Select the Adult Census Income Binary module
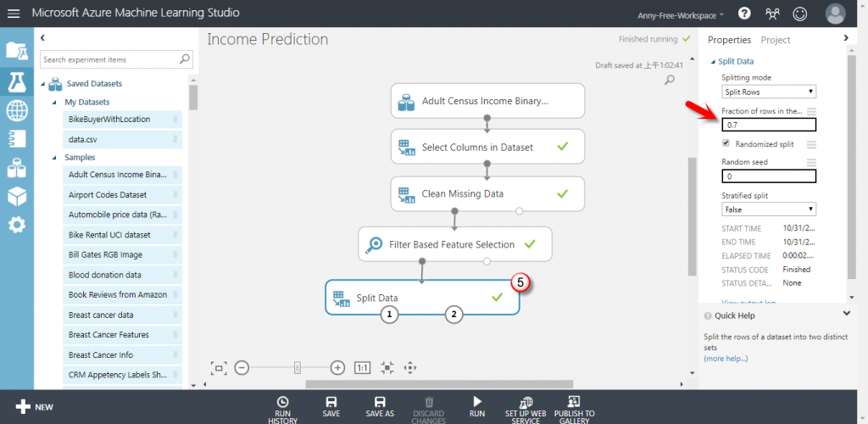The image size is (868, 424). (487, 101)
